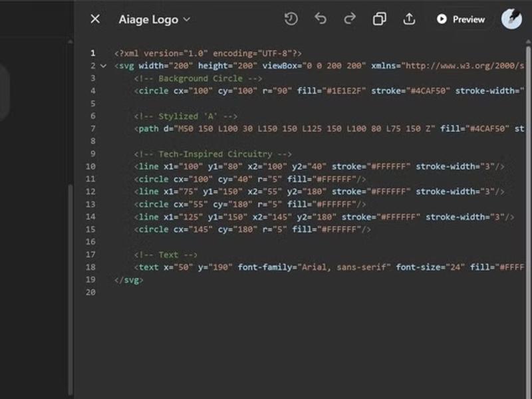
Task: Open the user avatar in top right
Action: coord(511,19)
